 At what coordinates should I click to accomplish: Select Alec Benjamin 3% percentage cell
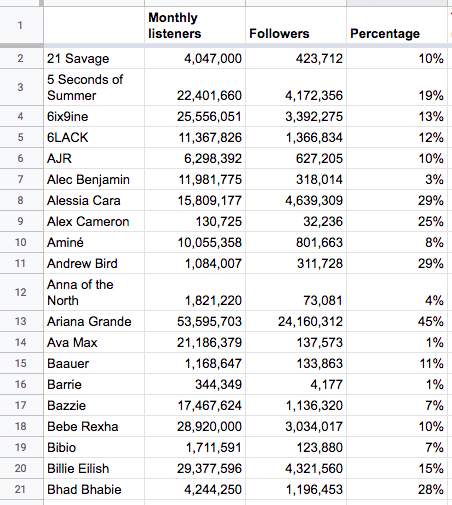(x=397, y=179)
